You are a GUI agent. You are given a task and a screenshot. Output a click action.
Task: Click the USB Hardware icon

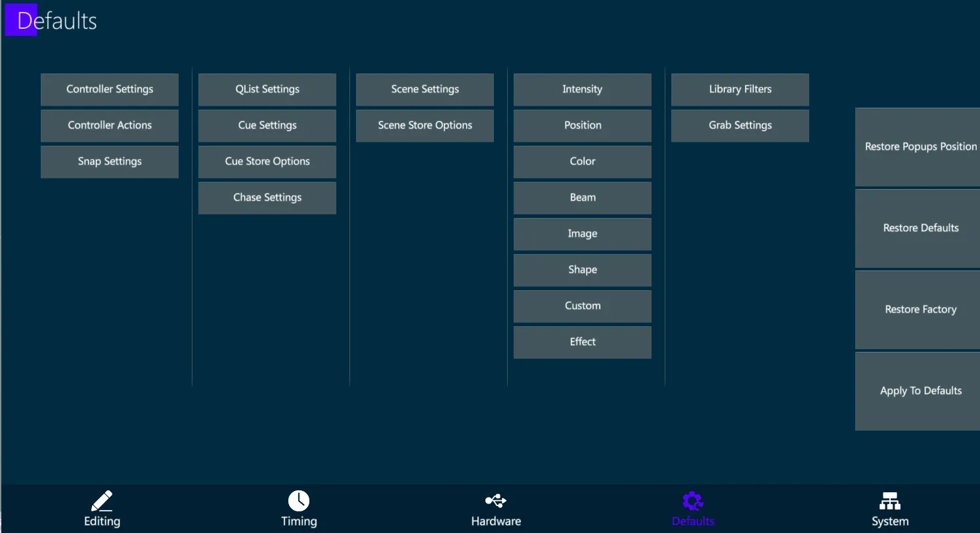496,501
